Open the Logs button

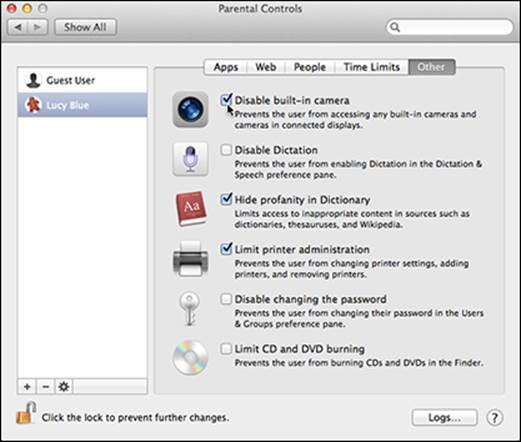(444, 418)
